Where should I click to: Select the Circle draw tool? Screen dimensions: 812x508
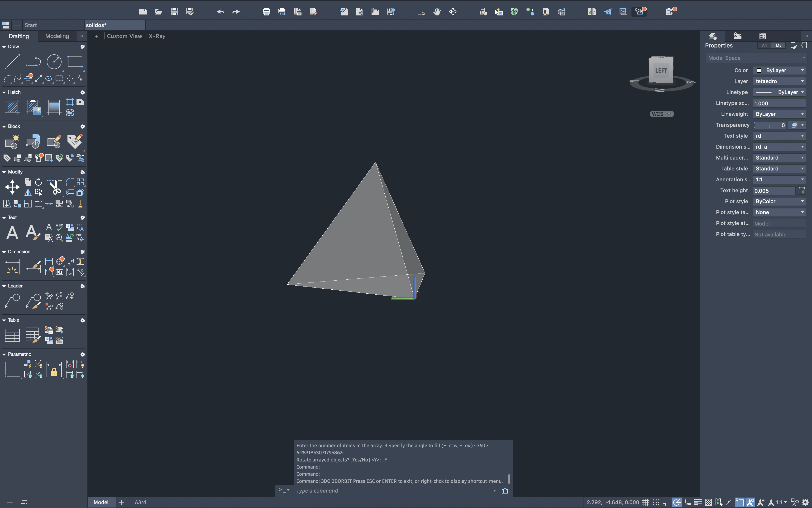pyautogui.click(x=54, y=62)
